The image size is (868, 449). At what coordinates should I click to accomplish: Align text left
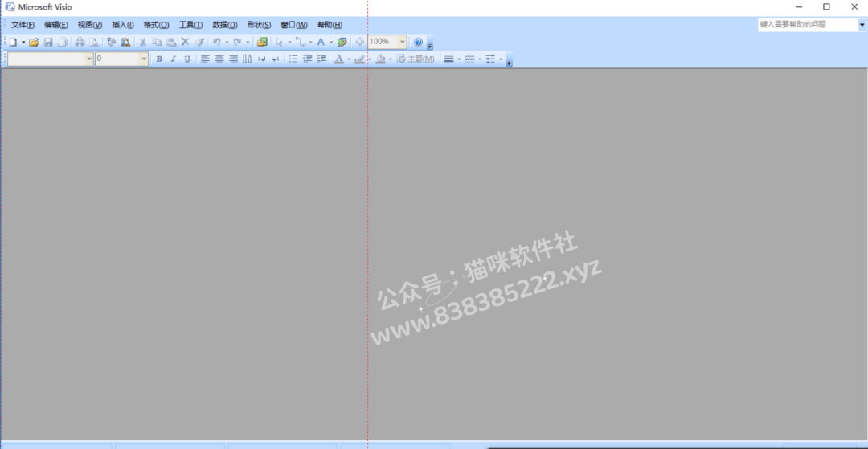(205, 59)
